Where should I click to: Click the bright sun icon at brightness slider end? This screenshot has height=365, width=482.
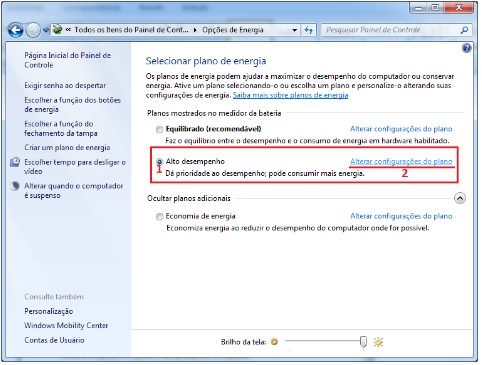point(378,342)
